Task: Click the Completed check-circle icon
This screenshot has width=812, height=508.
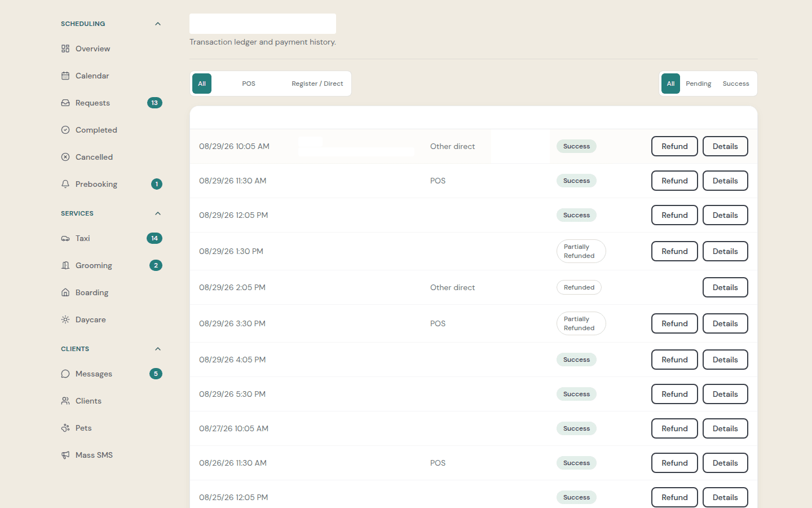Action: click(65, 130)
